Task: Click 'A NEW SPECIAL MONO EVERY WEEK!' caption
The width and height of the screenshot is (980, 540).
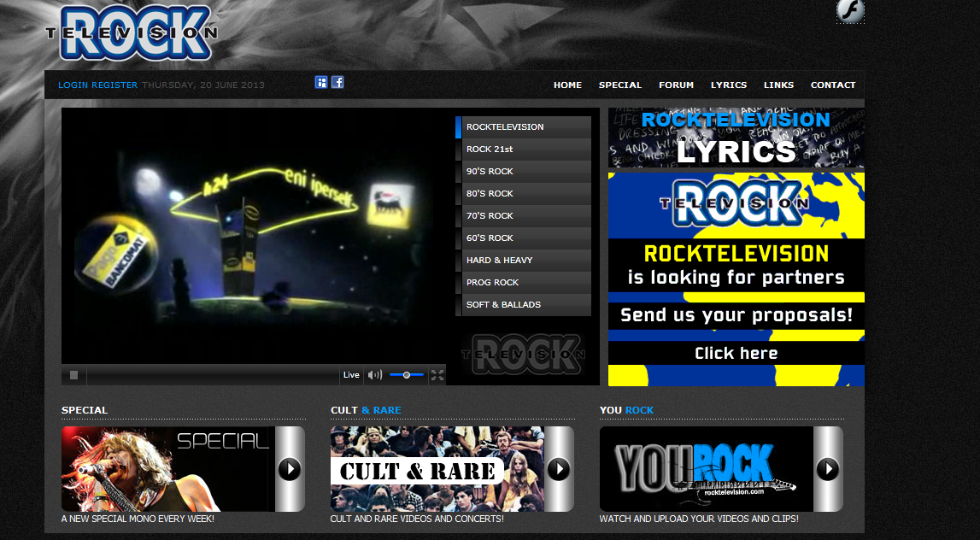Action: [x=138, y=519]
